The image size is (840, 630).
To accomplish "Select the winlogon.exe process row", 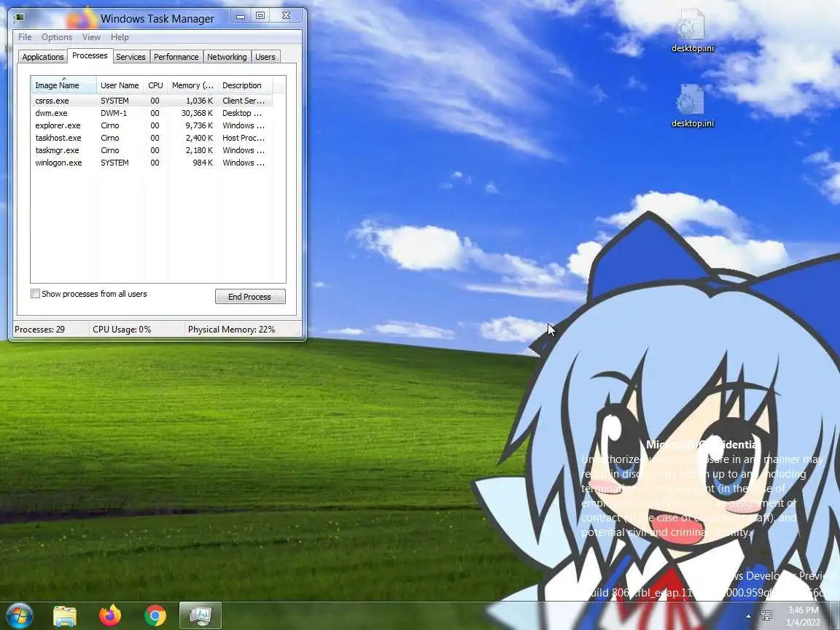I will (152, 163).
